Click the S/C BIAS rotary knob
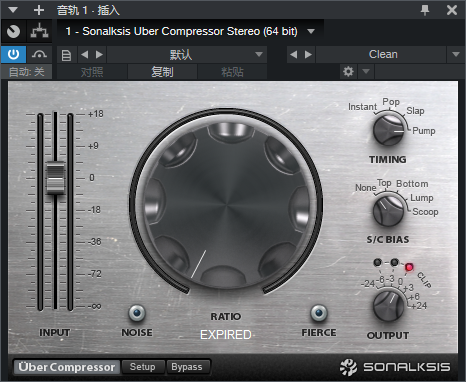This screenshot has height=382, width=466. (x=389, y=210)
